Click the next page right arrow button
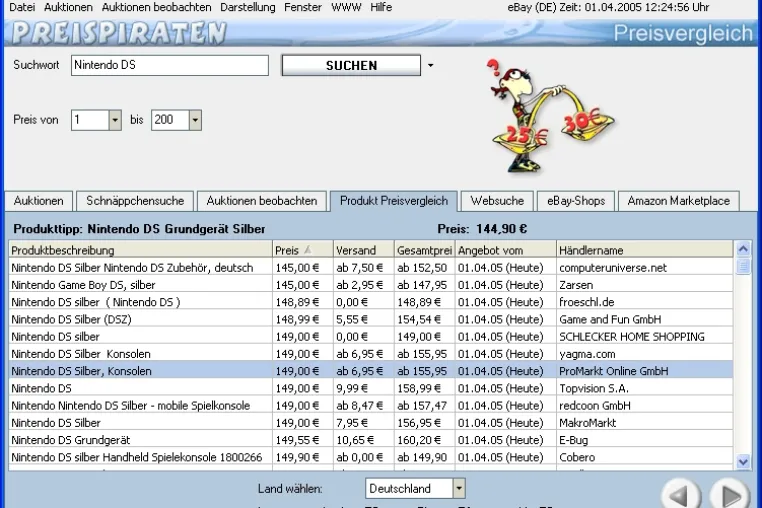 click(x=730, y=495)
